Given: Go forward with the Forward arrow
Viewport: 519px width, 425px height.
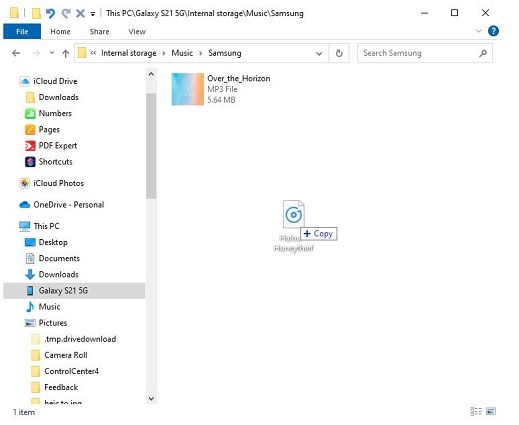Looking at the screenshot, I should pyautogui.click(x=36, y=53).
